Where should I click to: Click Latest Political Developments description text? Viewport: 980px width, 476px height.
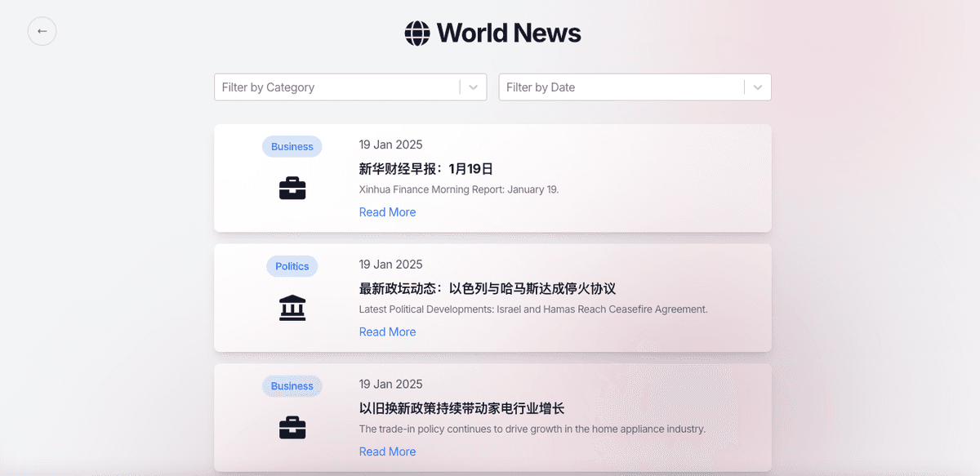point(533,309)
